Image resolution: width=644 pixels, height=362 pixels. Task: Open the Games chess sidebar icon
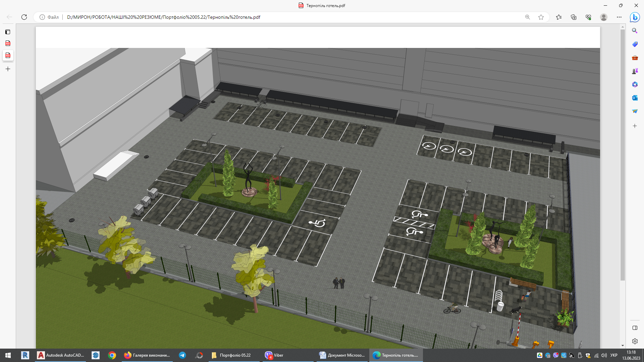point(635,71)
